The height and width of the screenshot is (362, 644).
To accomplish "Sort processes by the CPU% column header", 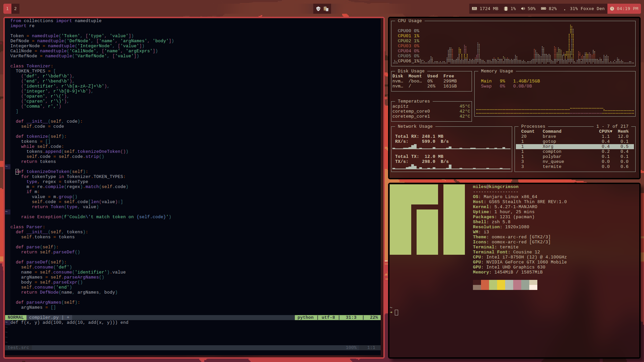I will (605, 131).
